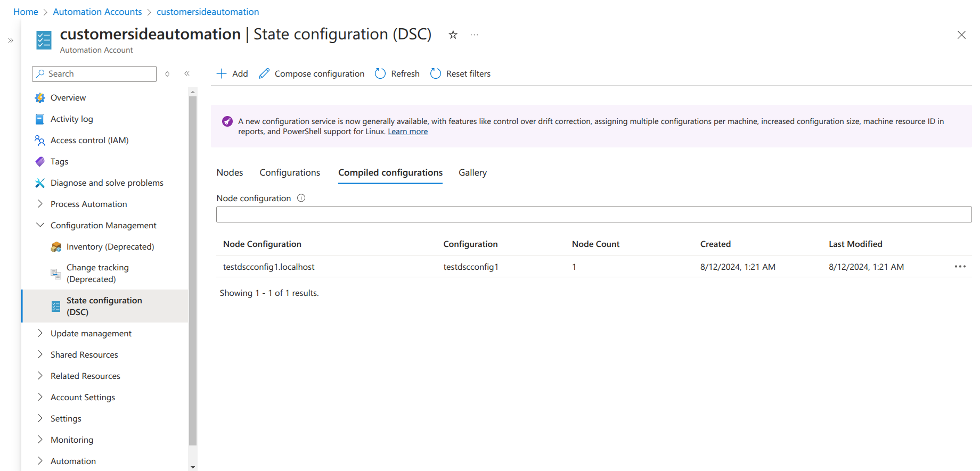Sort by Last Modified column header
The height and width of the screenshot is (471, 980).
click(x=855, y=244)
